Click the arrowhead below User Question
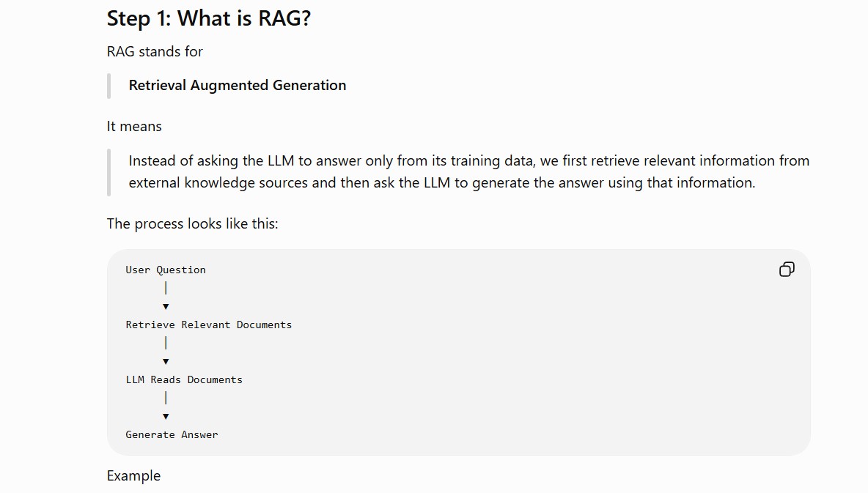Screen dimensions: 868x493 [x=166, y=306]
